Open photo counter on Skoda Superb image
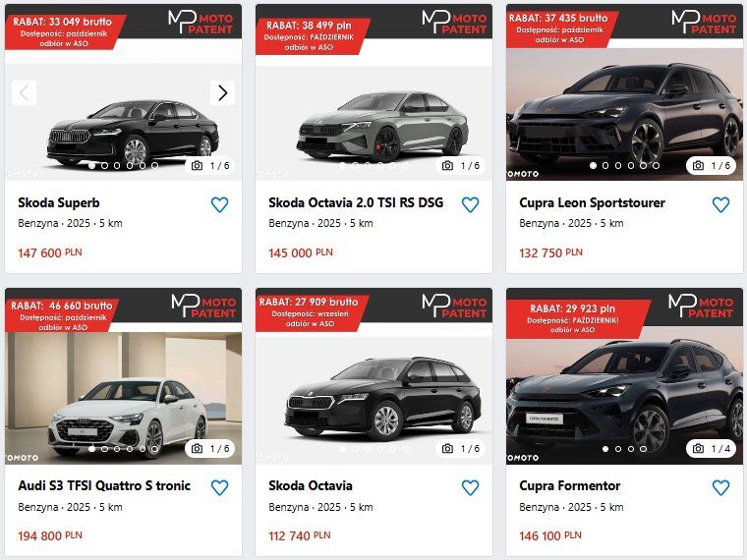The width and height of the screenshot is (747, 560). pos(210,166)
